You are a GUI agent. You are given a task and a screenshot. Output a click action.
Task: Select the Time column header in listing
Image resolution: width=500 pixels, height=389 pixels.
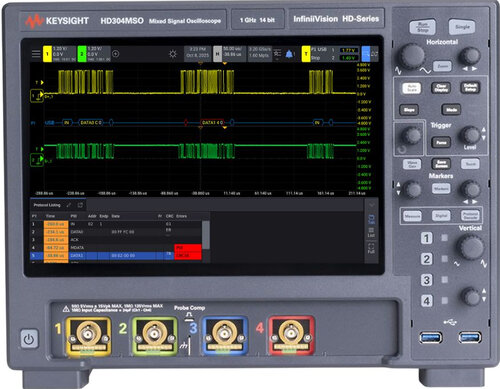point(50,216)
